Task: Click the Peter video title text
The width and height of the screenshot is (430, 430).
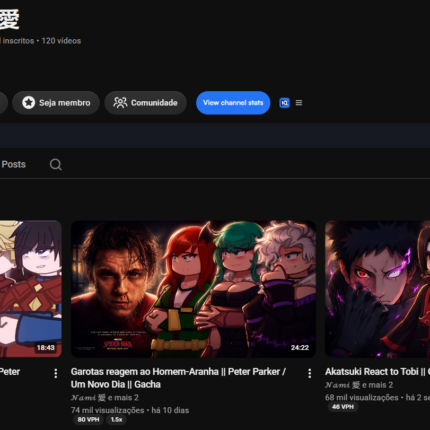Action: 10,372
